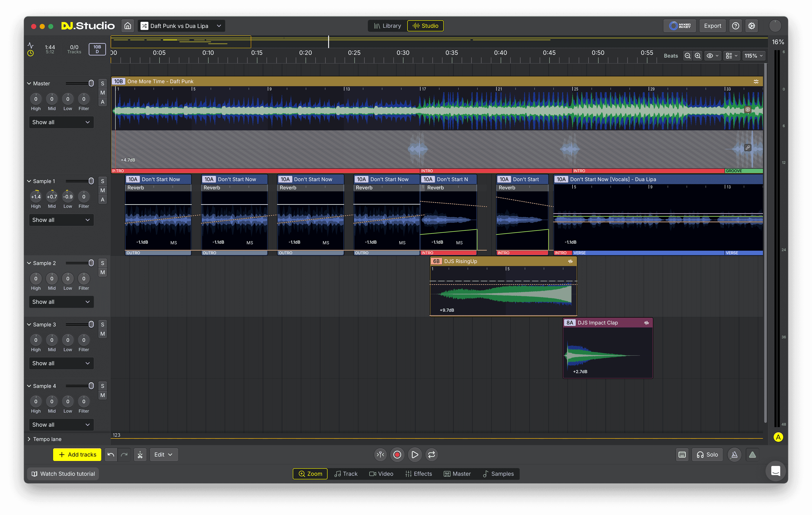
Task: Open the settings gear icon
Action: (x=752, y=26)
